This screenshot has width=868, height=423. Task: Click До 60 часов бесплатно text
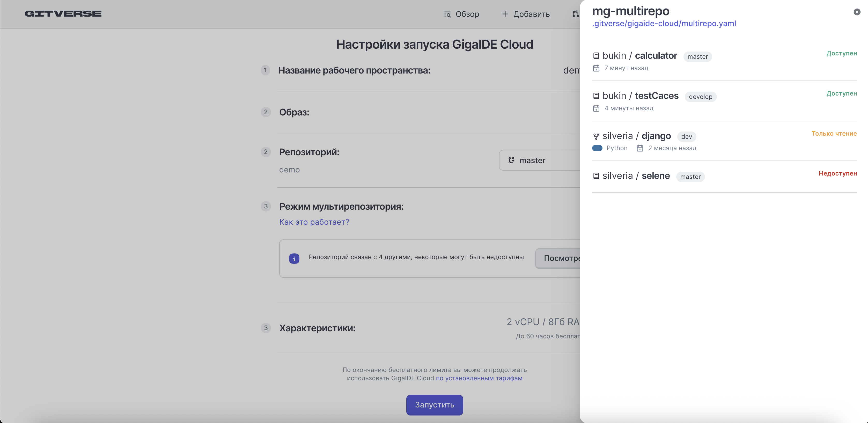[x=548, y=336]
